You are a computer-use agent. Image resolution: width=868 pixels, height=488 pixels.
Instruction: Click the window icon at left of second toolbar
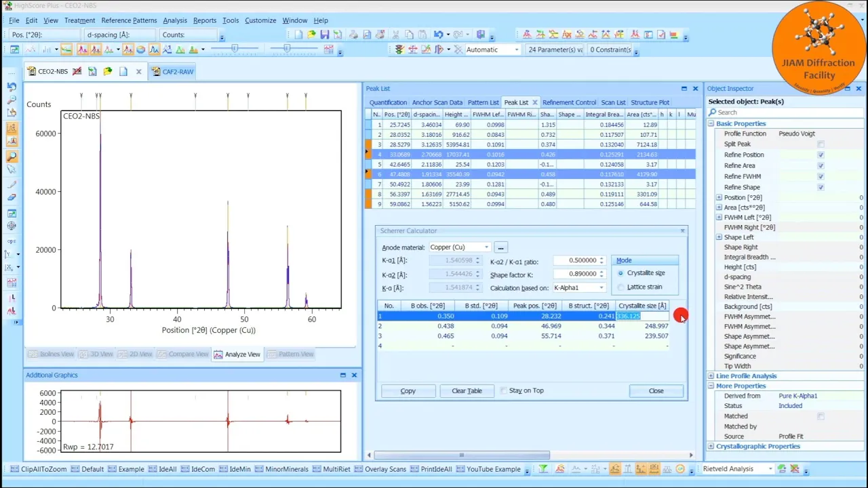click(x=14, y=49)
